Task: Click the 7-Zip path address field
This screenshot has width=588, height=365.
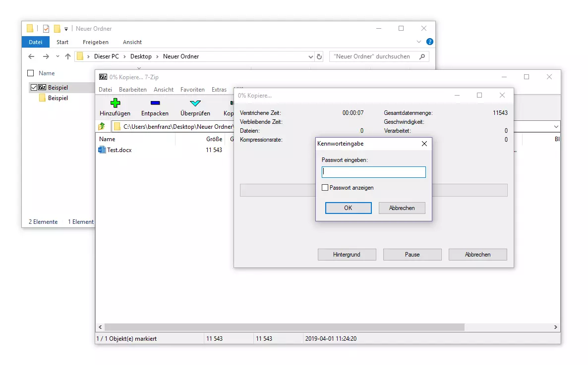Action: pos(173,127)
